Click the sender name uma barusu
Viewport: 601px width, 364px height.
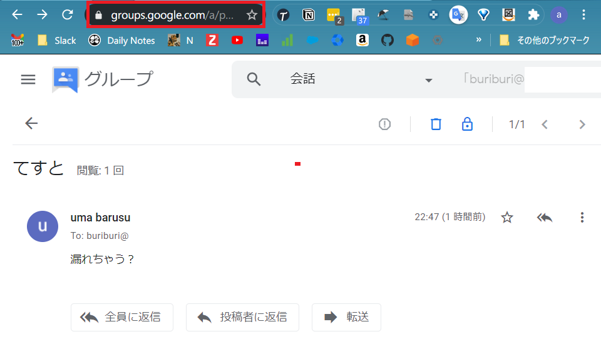[100, 218]
